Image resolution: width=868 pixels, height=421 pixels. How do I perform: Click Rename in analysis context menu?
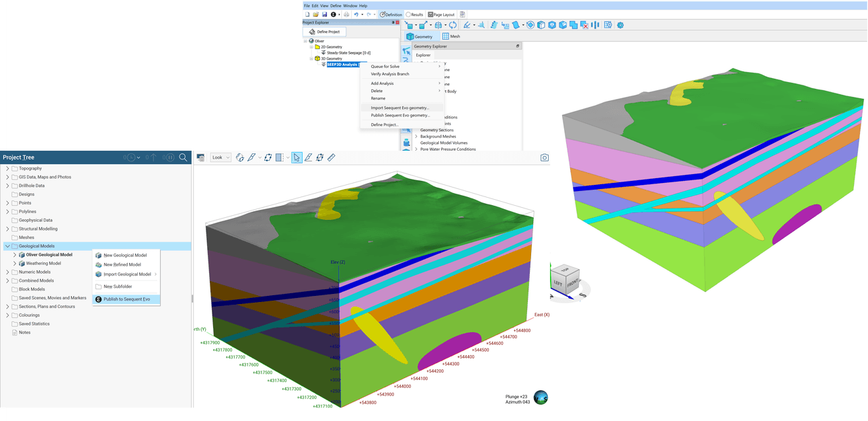pos(378,98)
